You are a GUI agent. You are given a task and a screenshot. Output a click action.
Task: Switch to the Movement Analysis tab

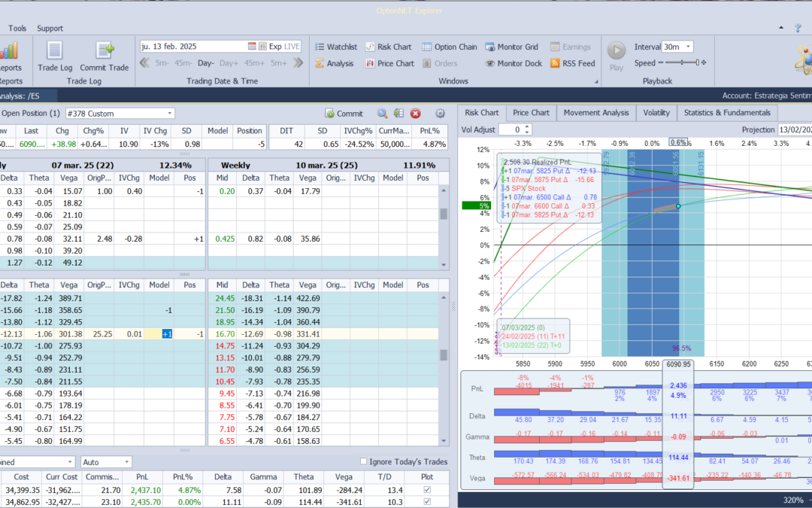(x=595, y=113)
